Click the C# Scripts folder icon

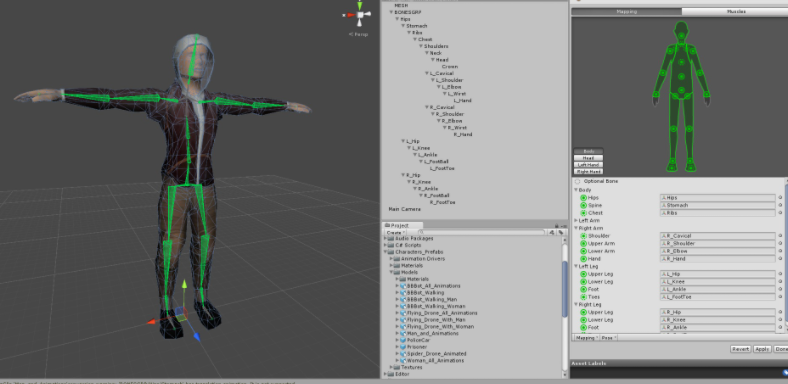[391, 245]
